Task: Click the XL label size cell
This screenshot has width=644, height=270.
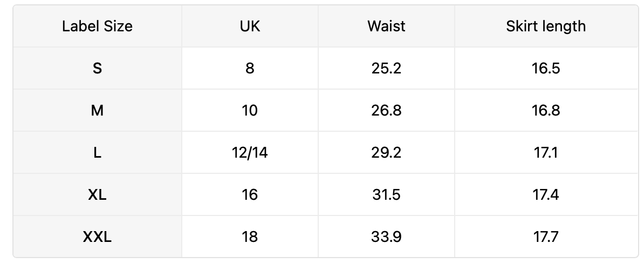Action: pyautogui.click(x=97, y=194)
